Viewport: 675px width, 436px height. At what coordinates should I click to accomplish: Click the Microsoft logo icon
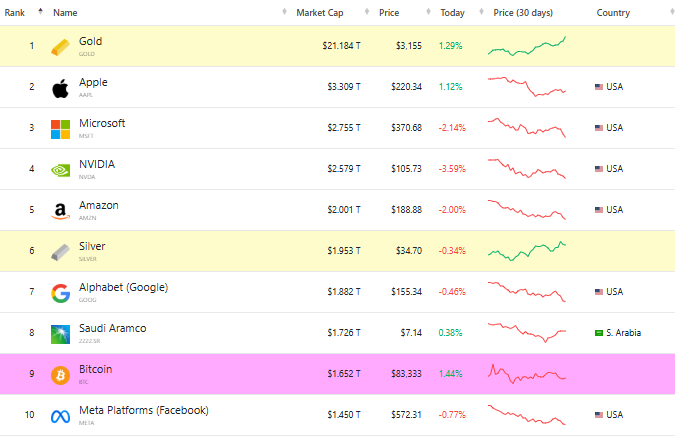[x=60, y=129]
